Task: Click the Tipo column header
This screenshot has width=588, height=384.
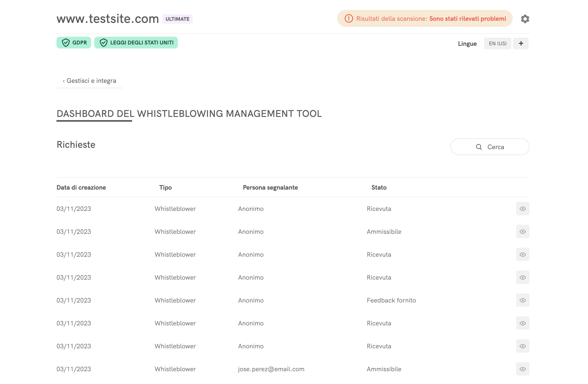Action: (165, 187)
